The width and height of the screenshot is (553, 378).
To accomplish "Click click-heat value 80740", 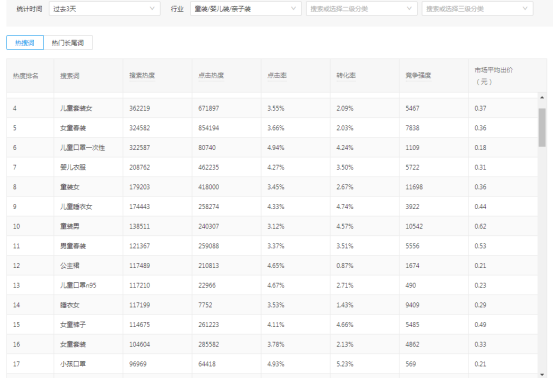I will (x=207, y=148).
